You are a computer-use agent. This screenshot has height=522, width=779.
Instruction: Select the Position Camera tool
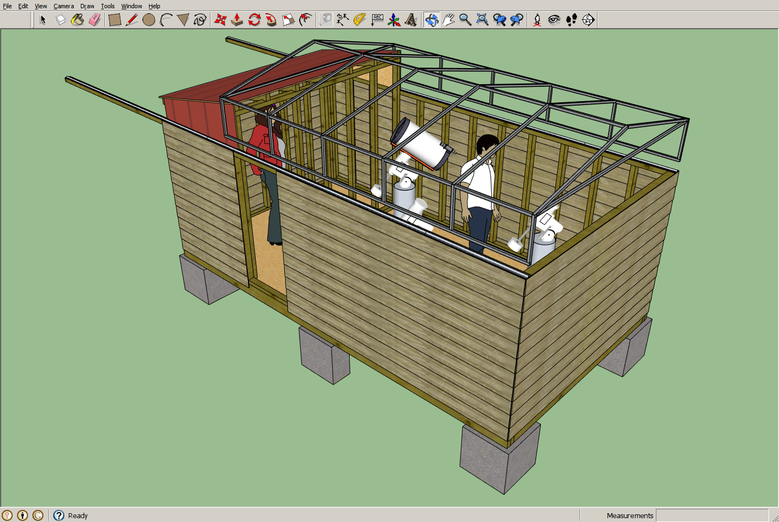pos(537,20)
